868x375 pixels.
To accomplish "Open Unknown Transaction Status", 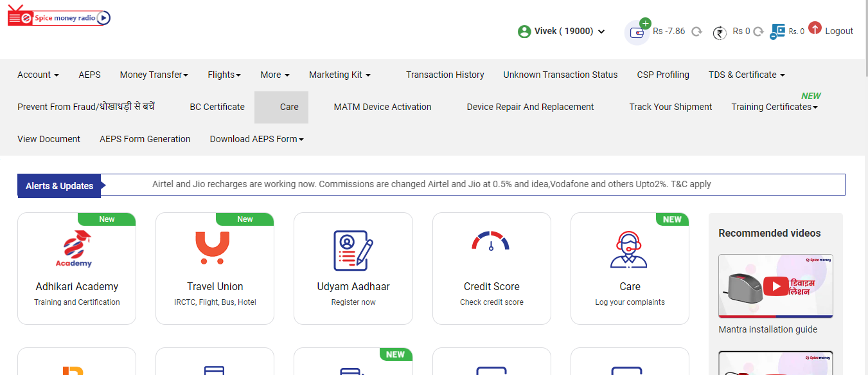I will (560, 75).
